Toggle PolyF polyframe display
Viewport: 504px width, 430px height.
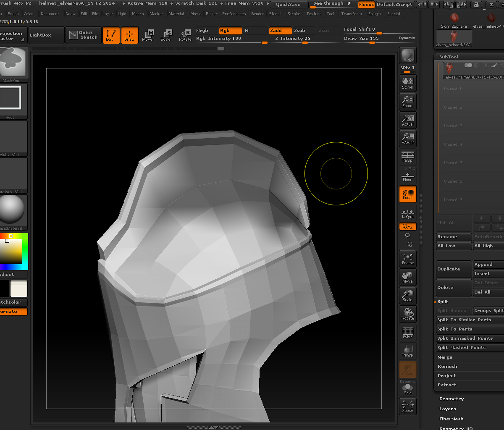[407, 333]
